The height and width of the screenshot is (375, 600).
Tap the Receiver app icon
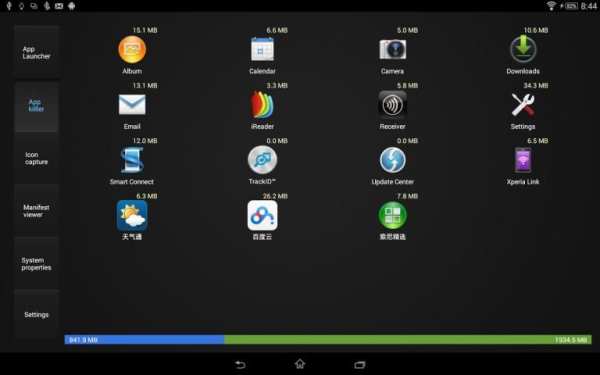(393, 104)
